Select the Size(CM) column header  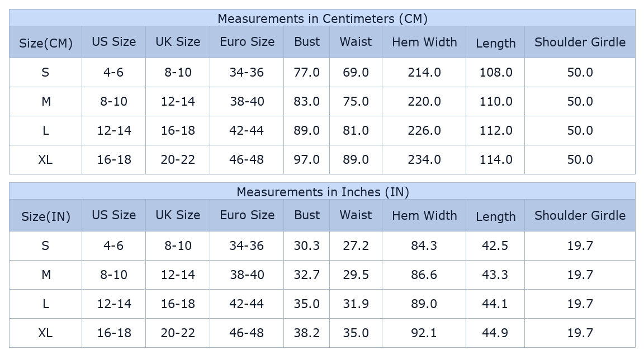[46, 42]
